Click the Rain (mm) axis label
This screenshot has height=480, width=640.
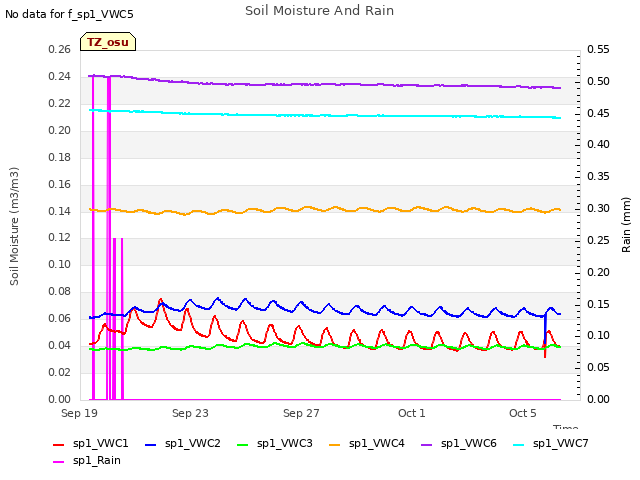626,225
